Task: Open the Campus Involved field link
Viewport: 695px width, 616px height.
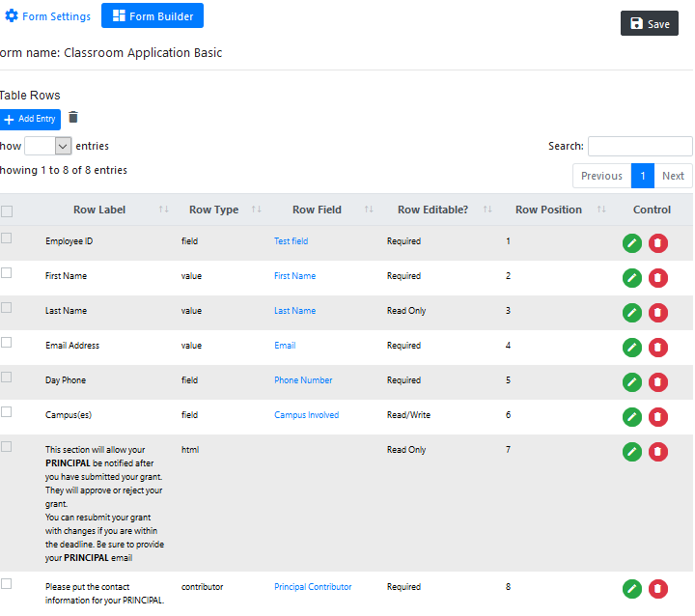Action: 306,415
